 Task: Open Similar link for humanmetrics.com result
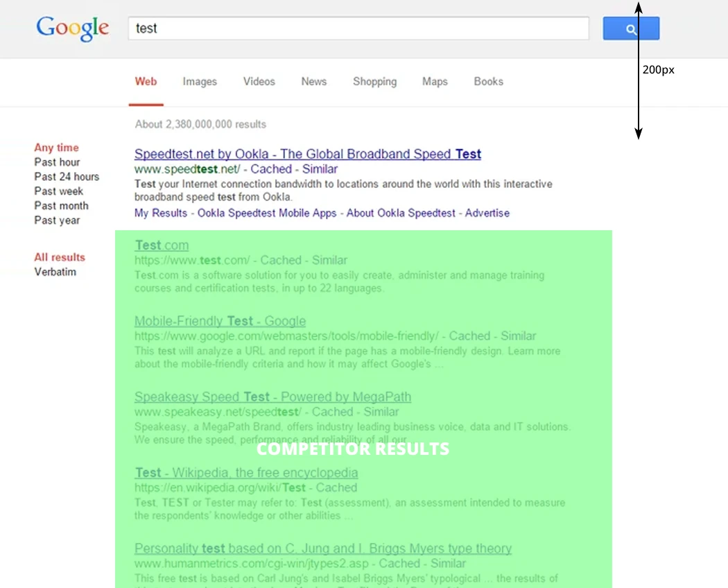[x=448, y=563]
